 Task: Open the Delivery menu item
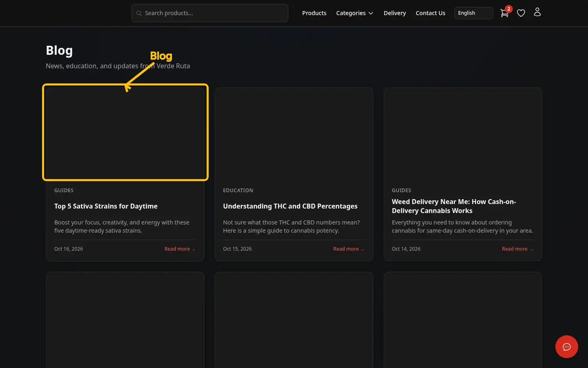coord(395,13)
